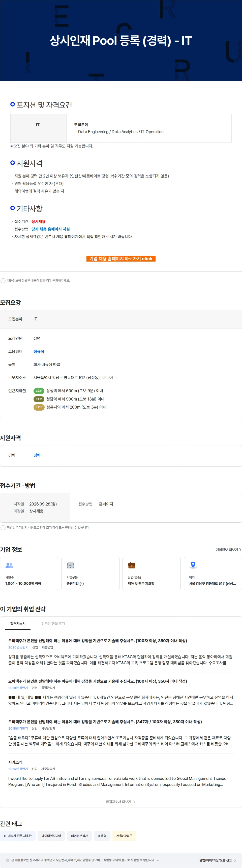Viewport: 242px width, 868px height.
Task: Click the subway line 9 badge for 봉은사역
Action: 39,407
